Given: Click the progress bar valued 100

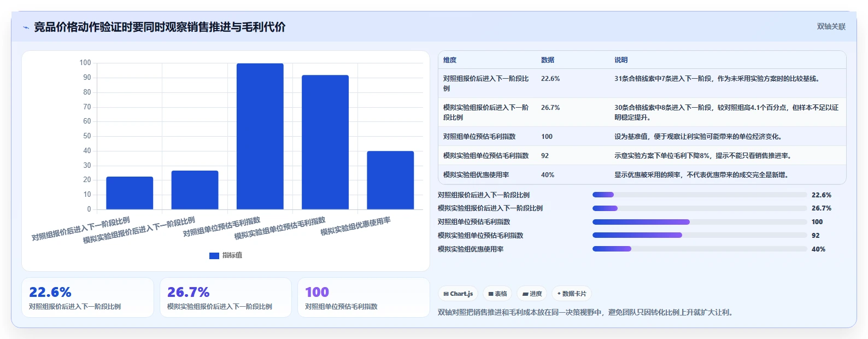Looking at the screenshot, I should click(x=700, y=222).
